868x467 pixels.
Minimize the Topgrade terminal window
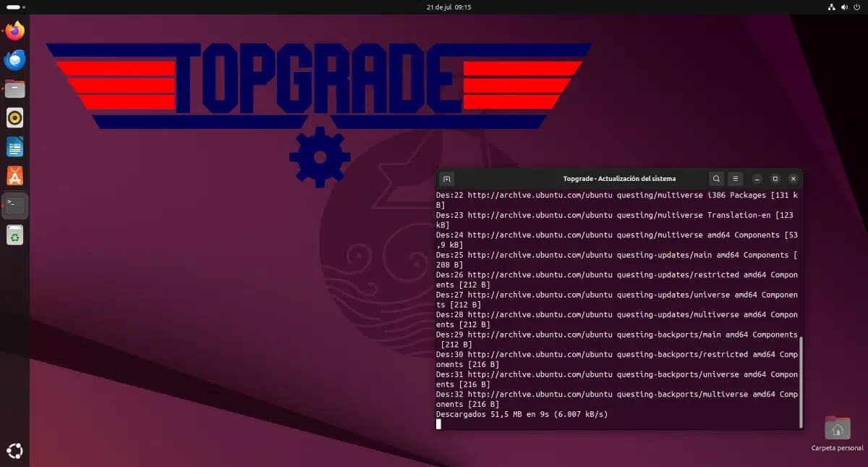[757, 179]
